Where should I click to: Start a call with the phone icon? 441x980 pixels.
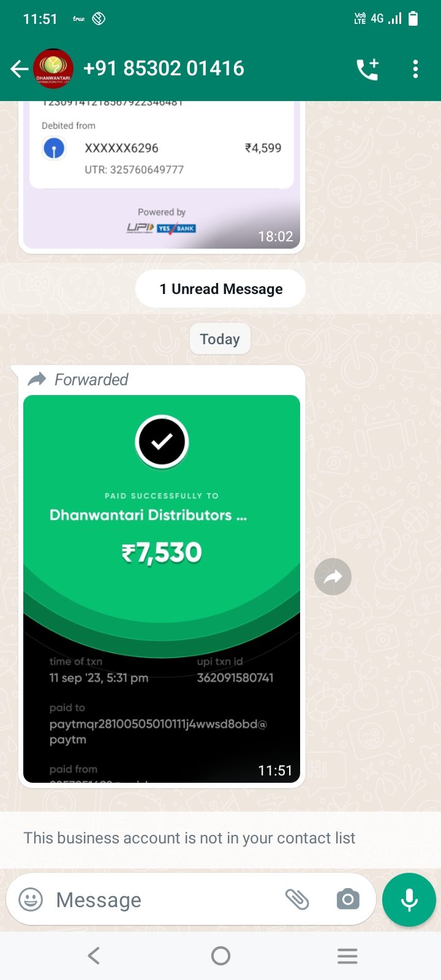click(x=367, y=69)
